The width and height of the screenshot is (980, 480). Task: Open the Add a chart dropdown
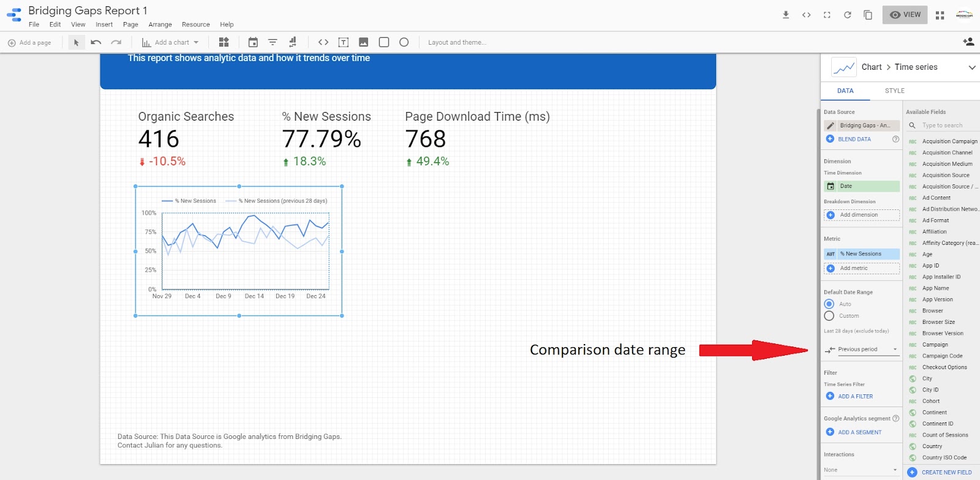(170, 42)
